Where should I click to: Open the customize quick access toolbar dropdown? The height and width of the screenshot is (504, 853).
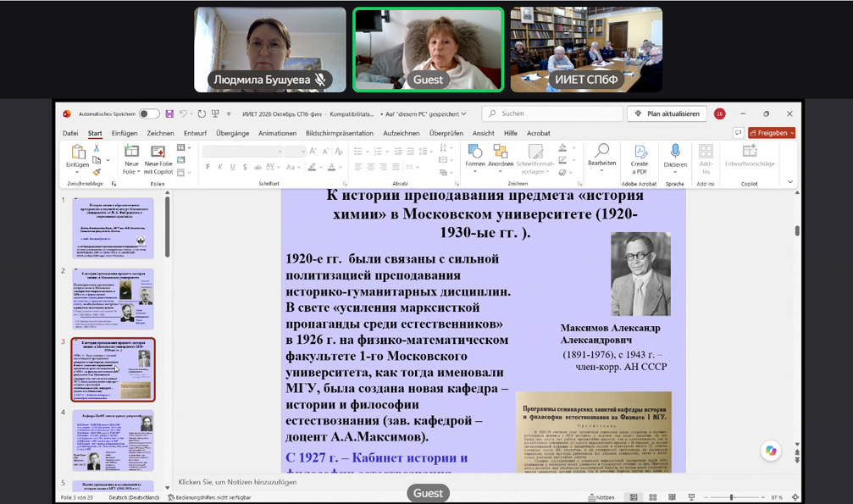coord(229,114)
